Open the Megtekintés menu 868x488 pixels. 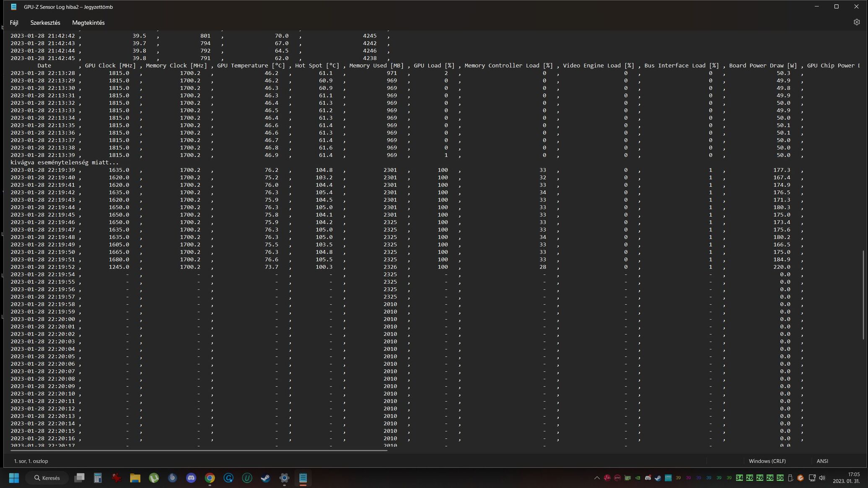pyautogui.click(x=88, y=23)
